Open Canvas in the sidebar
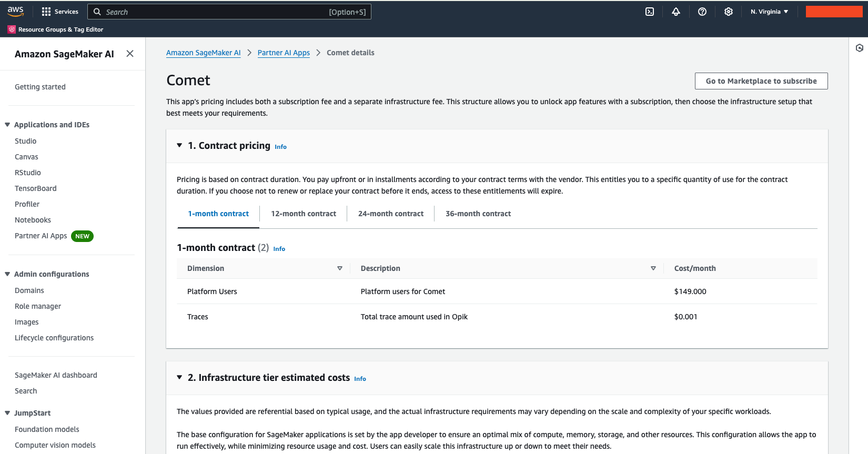Screen dimensions: 868x454 point(26,157)
